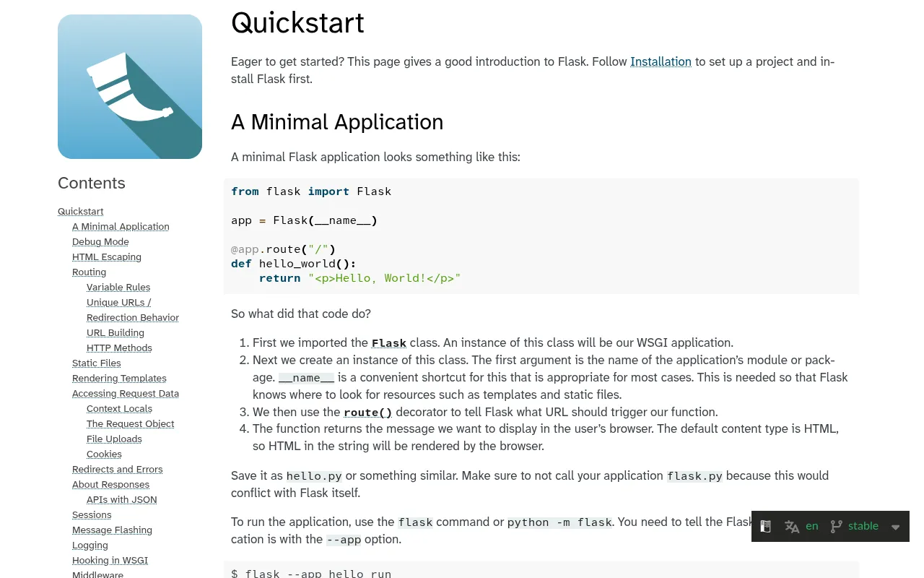Image resolution: width=924 pixels, height=578 pixels.
Task: Jump to HTML Escaping section
Action: (107, 256)
